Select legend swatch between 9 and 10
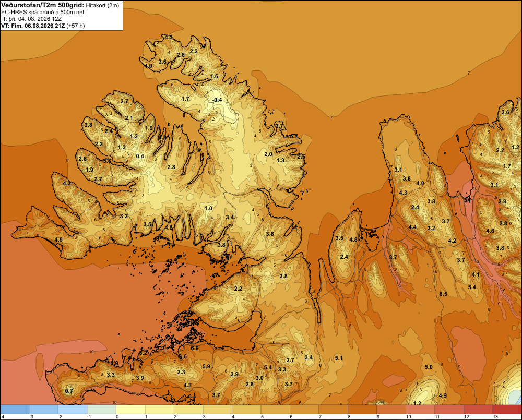Screen dimensions: 522x420 point(391,410)
